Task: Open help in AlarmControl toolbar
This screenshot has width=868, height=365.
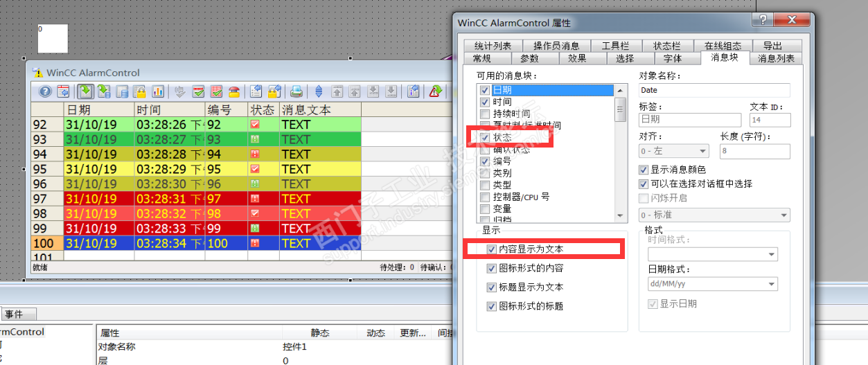Action: 45,91
